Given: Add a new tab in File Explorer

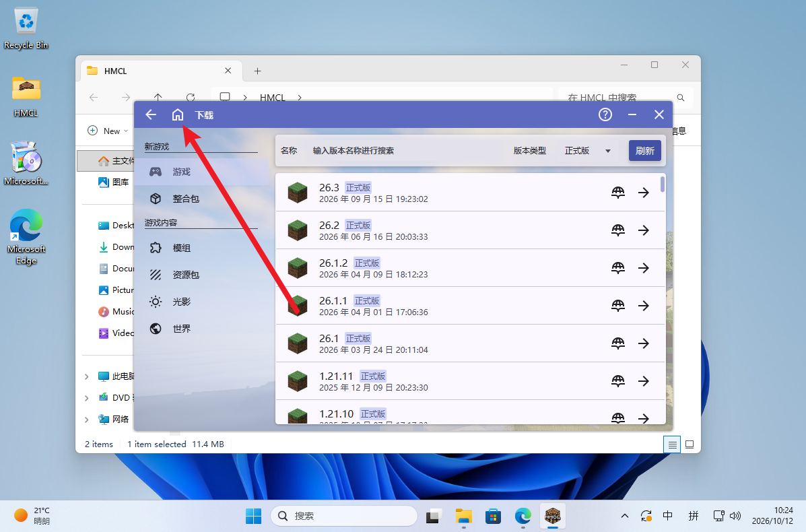Looking at the screenshot, I should [x=257, y=71].
